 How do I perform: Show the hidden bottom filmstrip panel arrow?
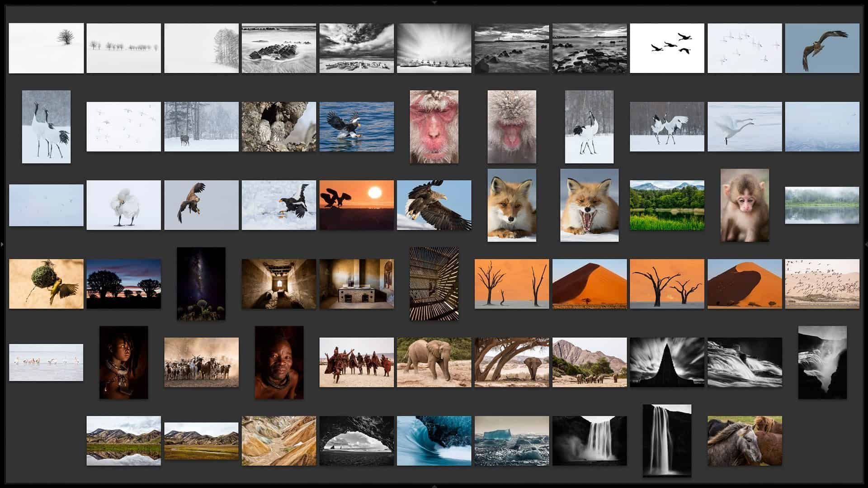(434, 486)
